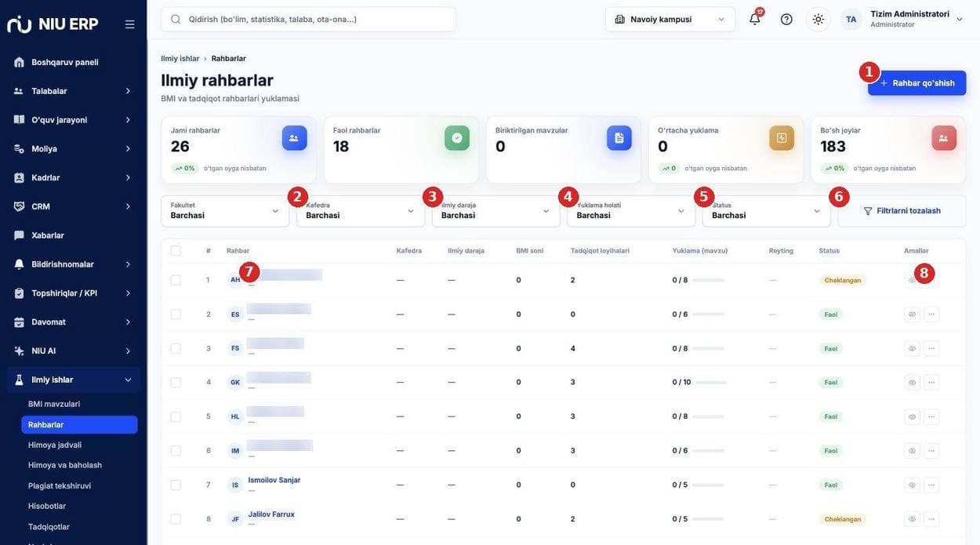Click the three-dot menu for the IM row
Screen dimensions: 980x545
coord(931,451)
